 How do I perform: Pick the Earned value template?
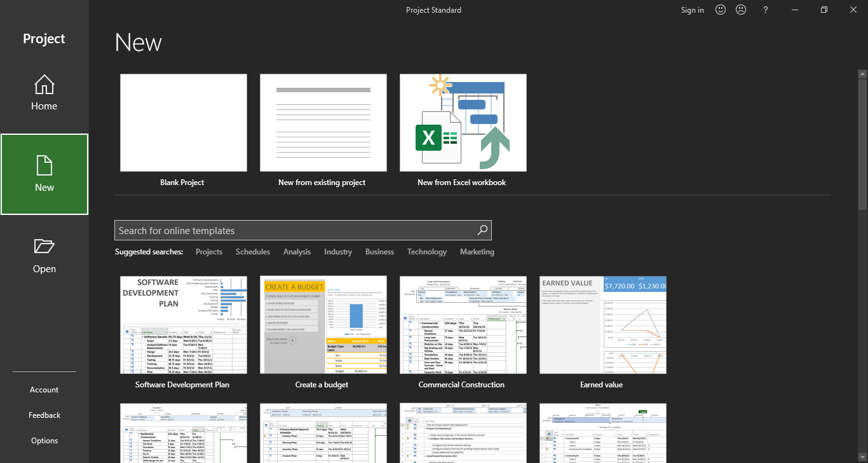coord(602,325)
